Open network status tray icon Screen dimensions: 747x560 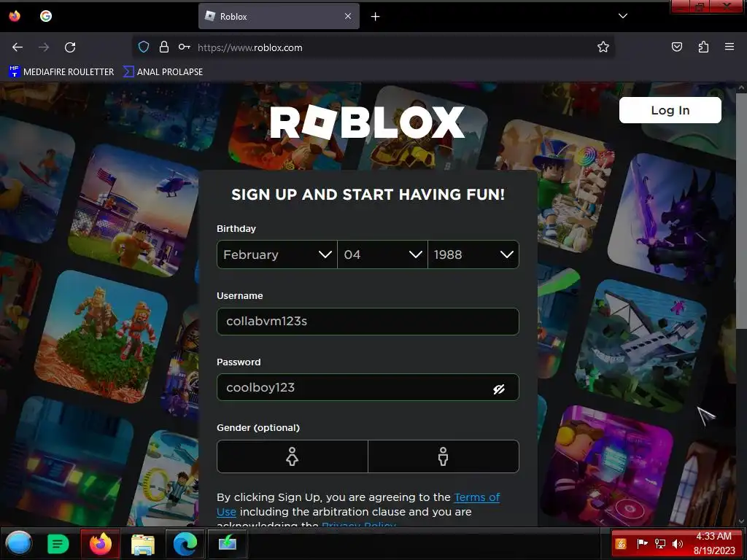(x=659, y=544)
